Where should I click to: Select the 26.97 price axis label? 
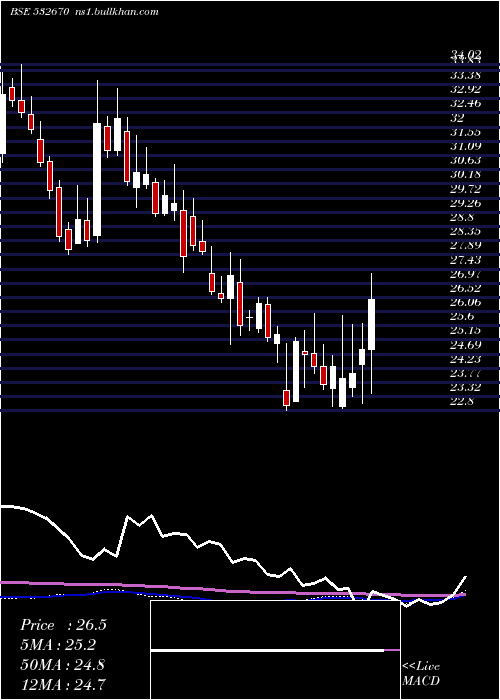[466, 274]
